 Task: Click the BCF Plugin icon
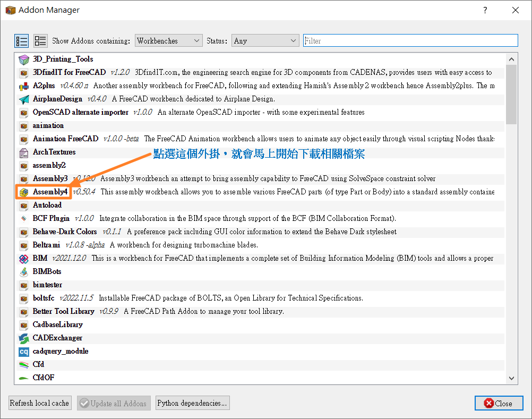point(24,218)
